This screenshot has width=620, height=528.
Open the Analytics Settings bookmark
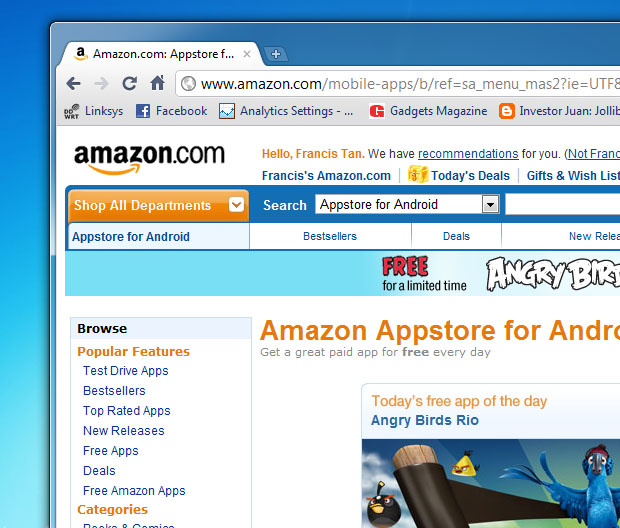tap(286, 111)
